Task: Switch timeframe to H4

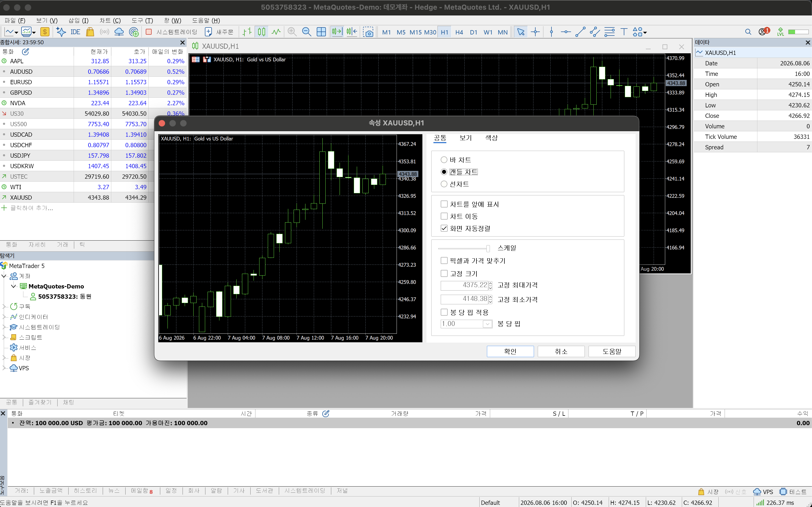Action: click(459, 32)
